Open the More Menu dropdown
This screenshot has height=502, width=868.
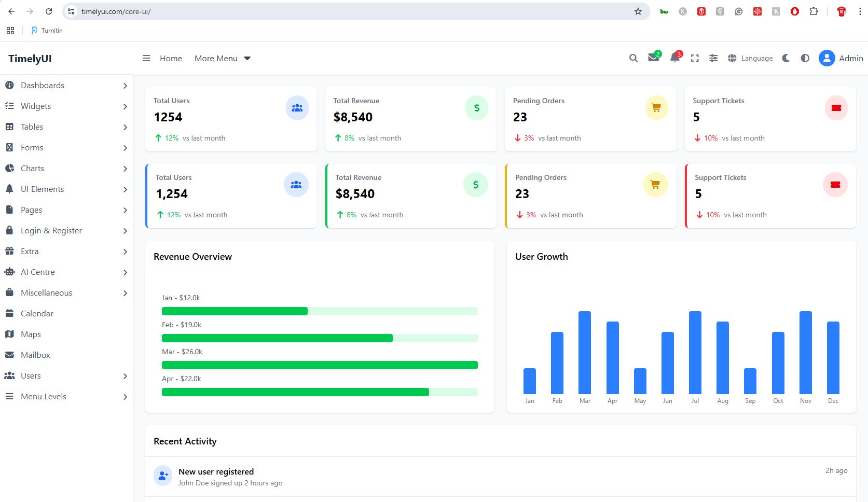tap(223, 59)
